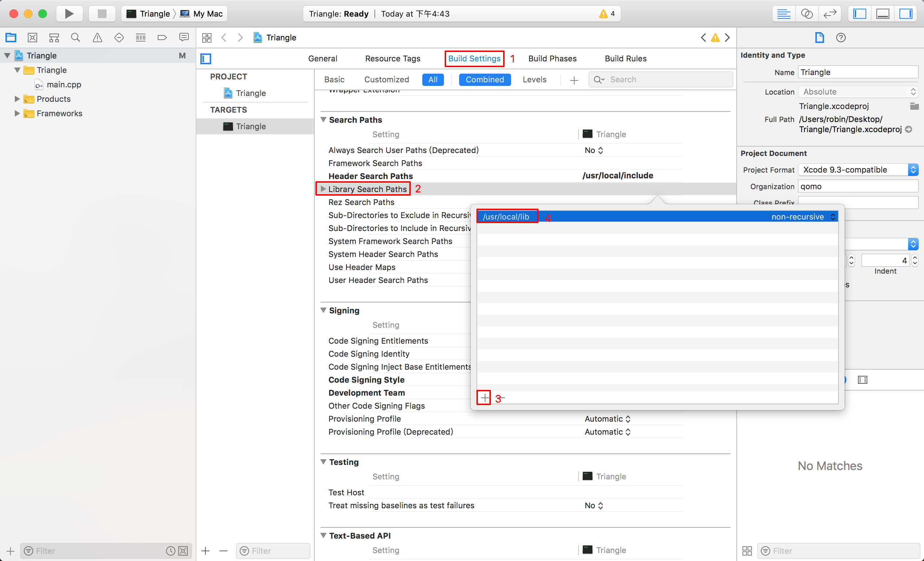Open the Report navigator icon
Screen dimensions: 924x561
184,38
